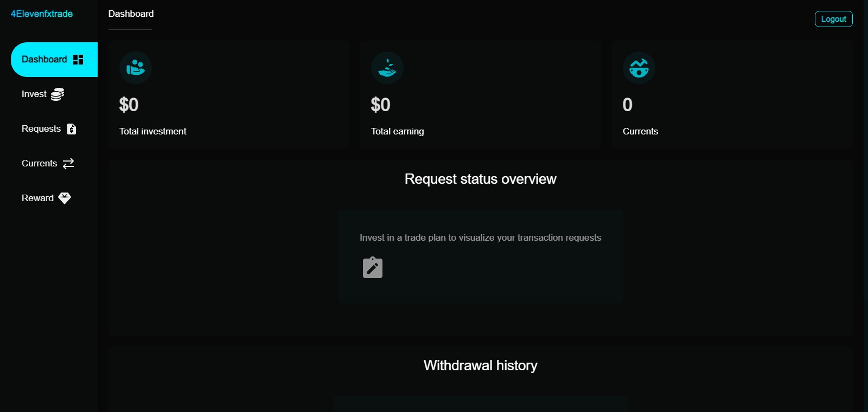Click the Total earning $0 card
The image size is (868, 412).
pos(481,95)
